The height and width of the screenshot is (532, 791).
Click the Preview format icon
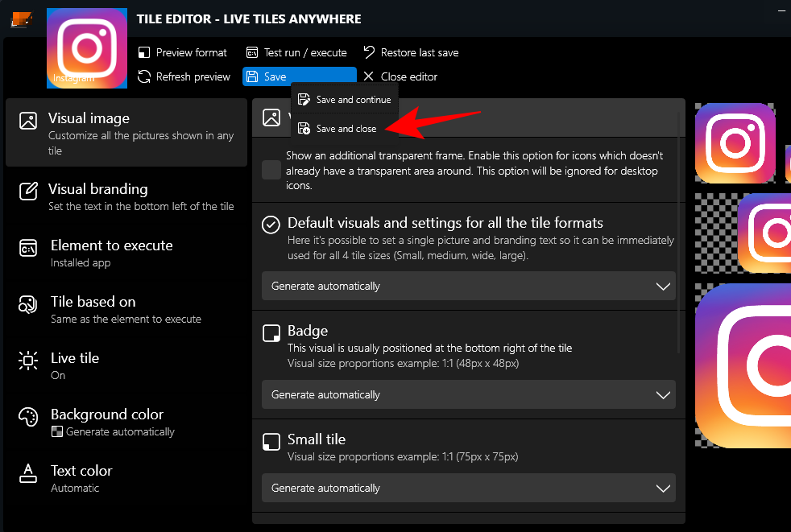click(144, 52)
